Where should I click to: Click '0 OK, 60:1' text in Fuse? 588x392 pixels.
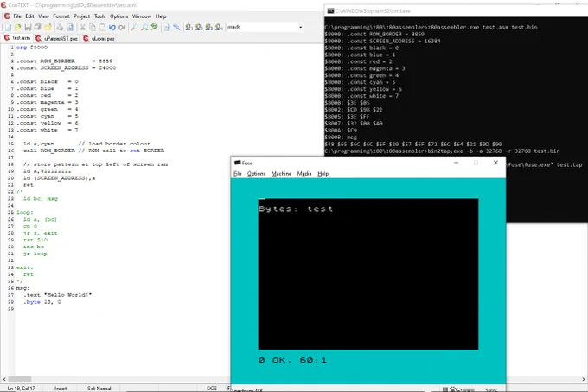(292, 360)
